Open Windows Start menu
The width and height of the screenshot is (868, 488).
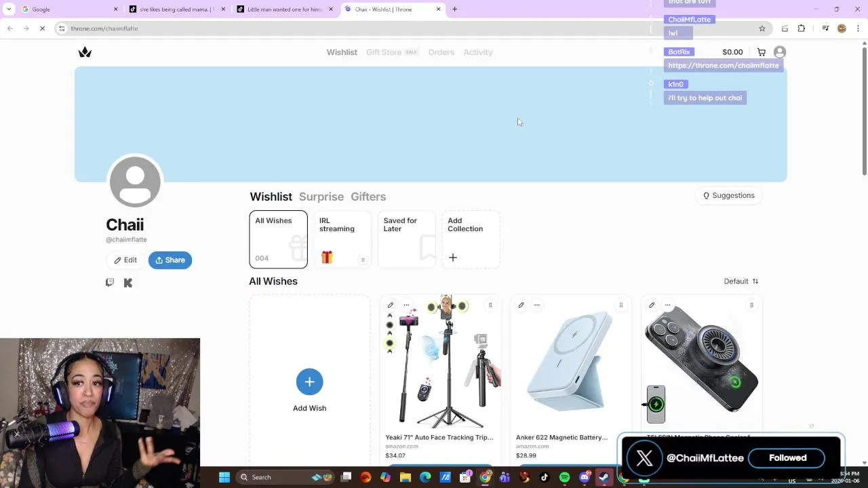click(x=224, y=477)
